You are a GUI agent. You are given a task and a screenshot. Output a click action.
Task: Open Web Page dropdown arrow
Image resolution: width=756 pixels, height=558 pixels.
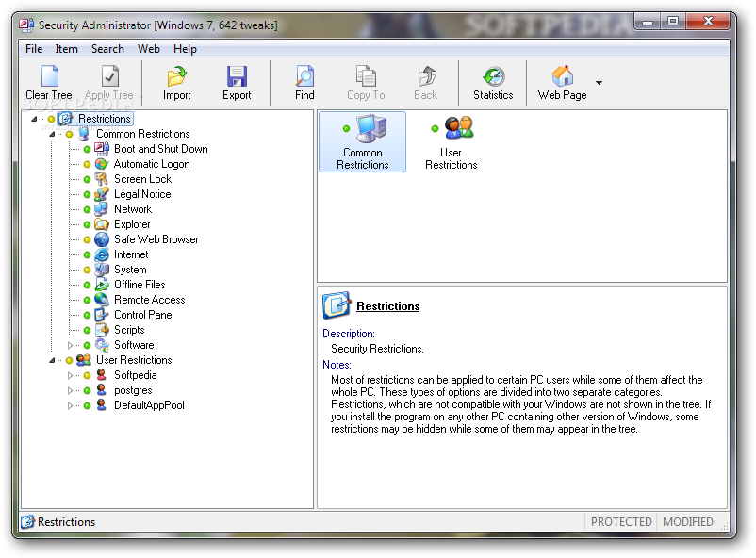pyautogui.click(x=599, y=82)
